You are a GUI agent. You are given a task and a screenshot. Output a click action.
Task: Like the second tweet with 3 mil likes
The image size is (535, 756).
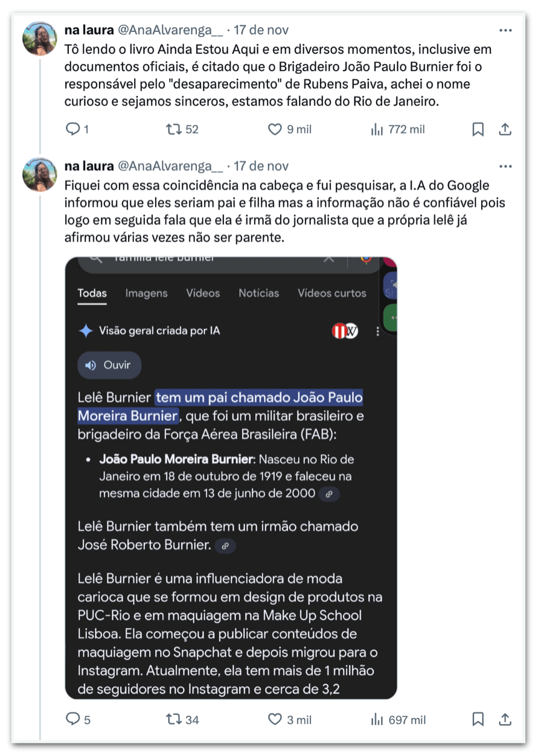[x=275, y=719]
